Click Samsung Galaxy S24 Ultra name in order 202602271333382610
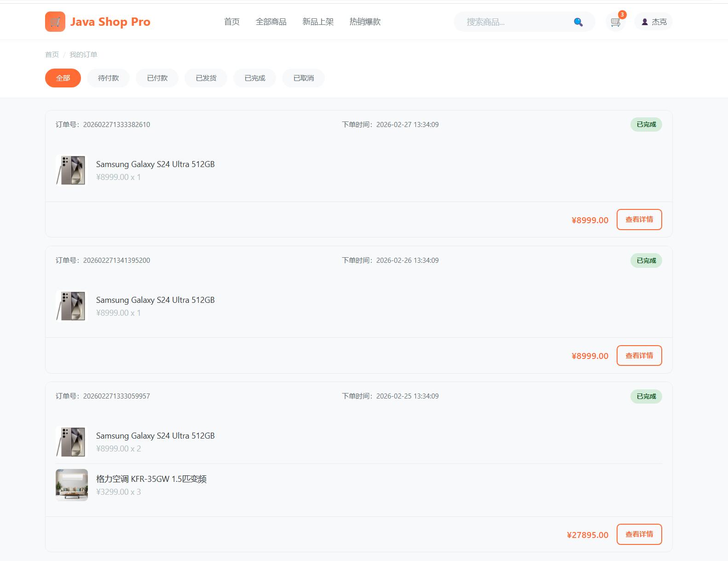 (x=155, y=164)
